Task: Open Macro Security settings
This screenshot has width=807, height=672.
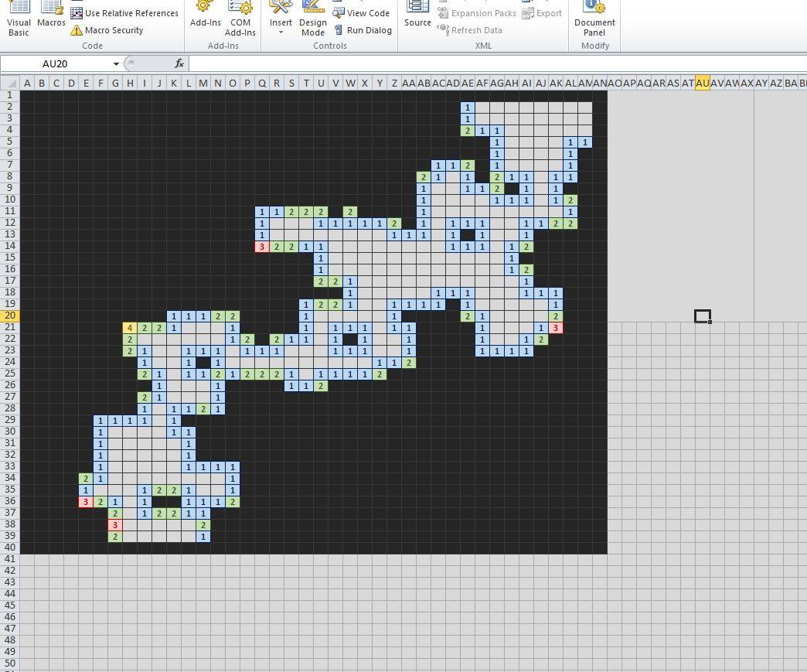Action: [111, 30]
